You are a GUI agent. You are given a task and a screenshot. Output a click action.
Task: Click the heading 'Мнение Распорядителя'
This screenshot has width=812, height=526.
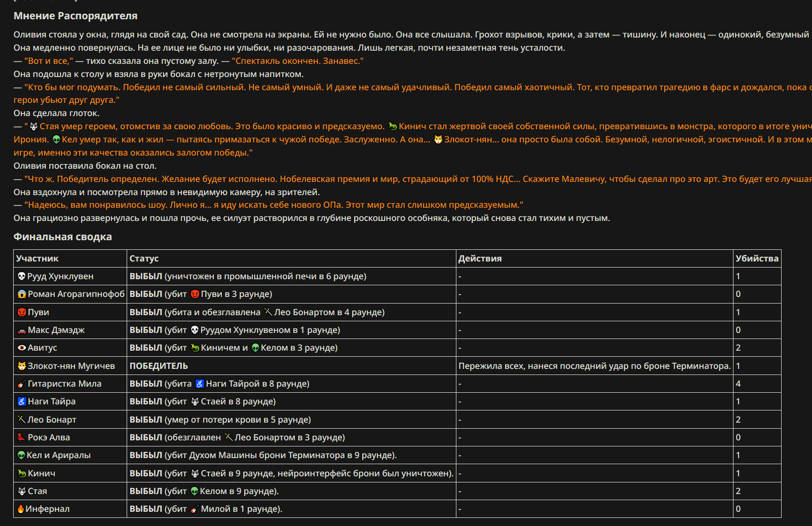[x=75, y=16]
